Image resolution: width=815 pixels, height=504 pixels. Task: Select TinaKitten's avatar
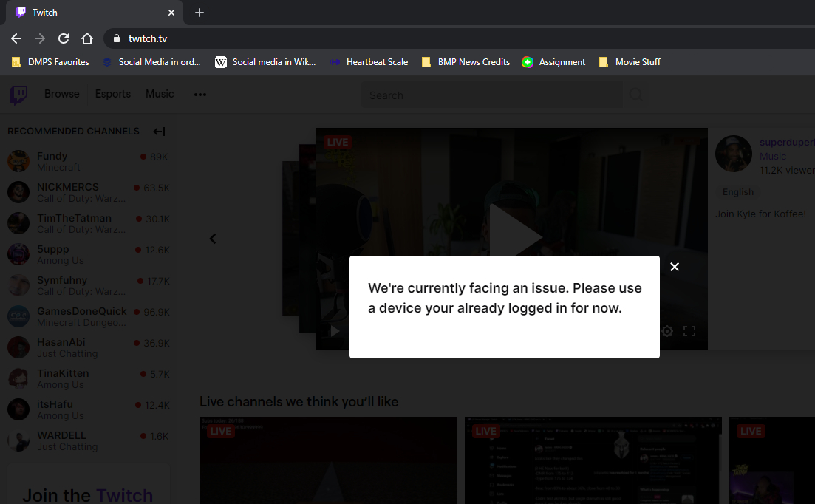(x=18, y=378)
